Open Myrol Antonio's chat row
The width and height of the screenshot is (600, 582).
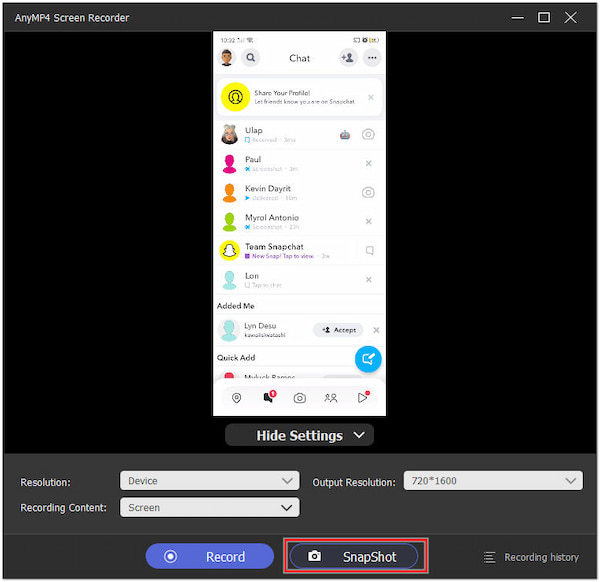point(300,222)
